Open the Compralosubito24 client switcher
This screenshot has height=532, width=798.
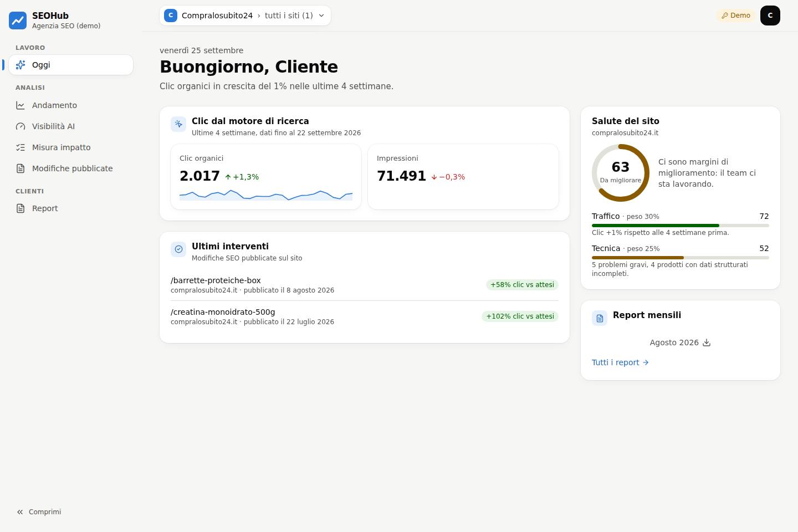245,16
